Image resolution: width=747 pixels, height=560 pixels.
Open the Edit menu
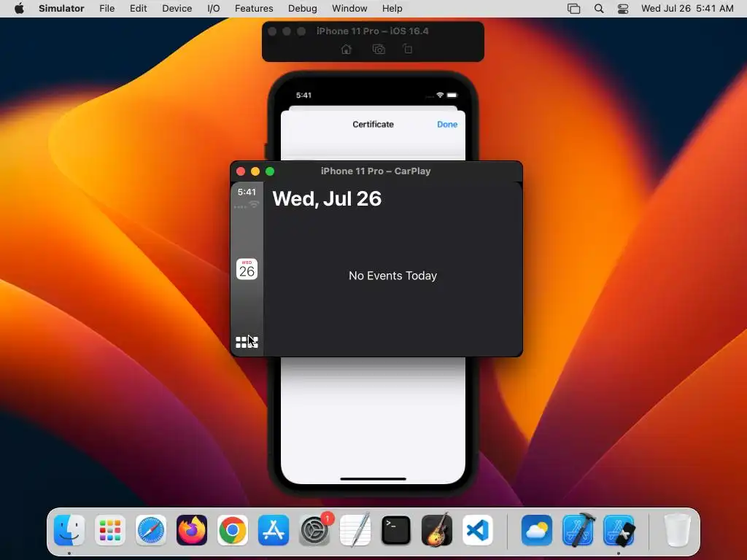[138, 9]
